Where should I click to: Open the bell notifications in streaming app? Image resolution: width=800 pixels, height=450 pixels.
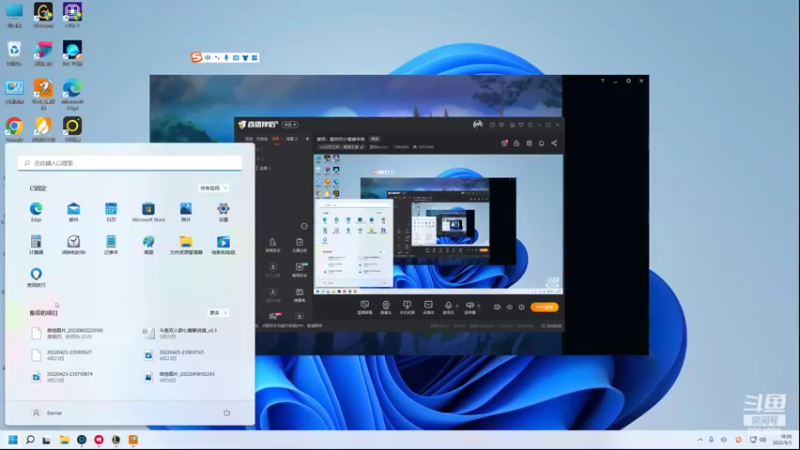click(541, 143)
